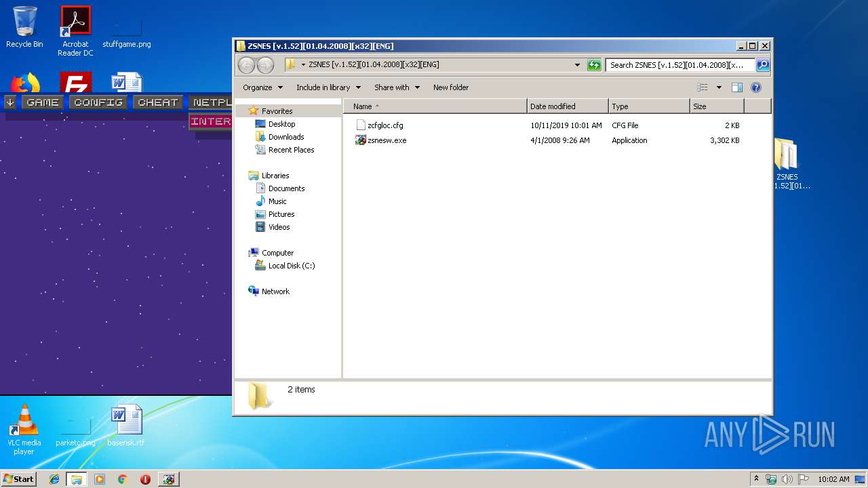Expand the address bar history dropdown
This screenshot has width=868, height=488.
[x=577, y=65]
